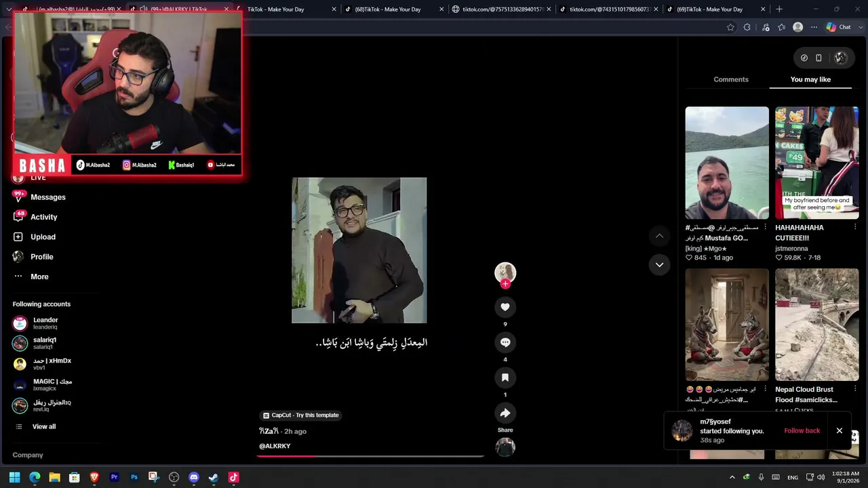Open browser Extensions puzzle icon

click(747, 27)
